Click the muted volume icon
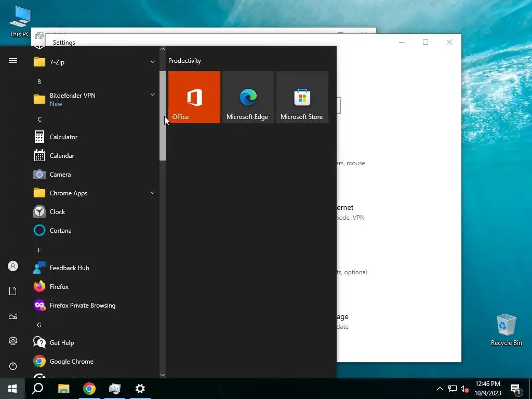The width and height of the screenshot is (532, 399). 464,389
